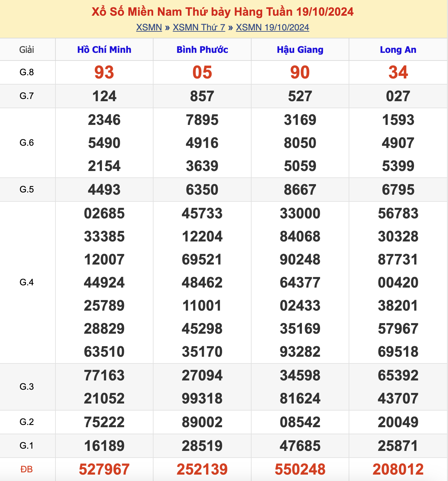Select the ĐB special prize label
Screen dimensions: 448x481
(27, 469)
